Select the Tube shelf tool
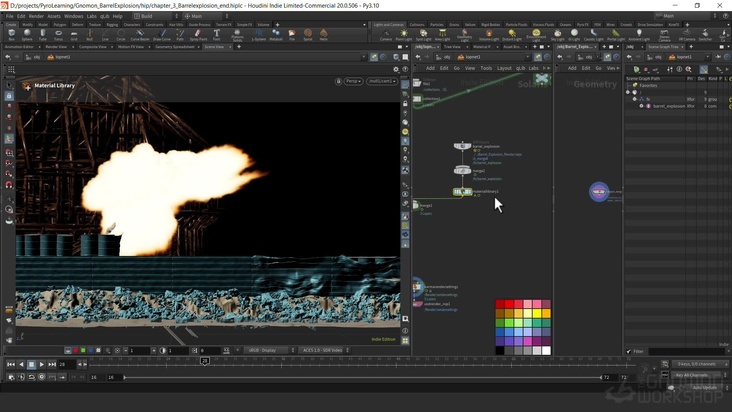 (x=42, y=35)
